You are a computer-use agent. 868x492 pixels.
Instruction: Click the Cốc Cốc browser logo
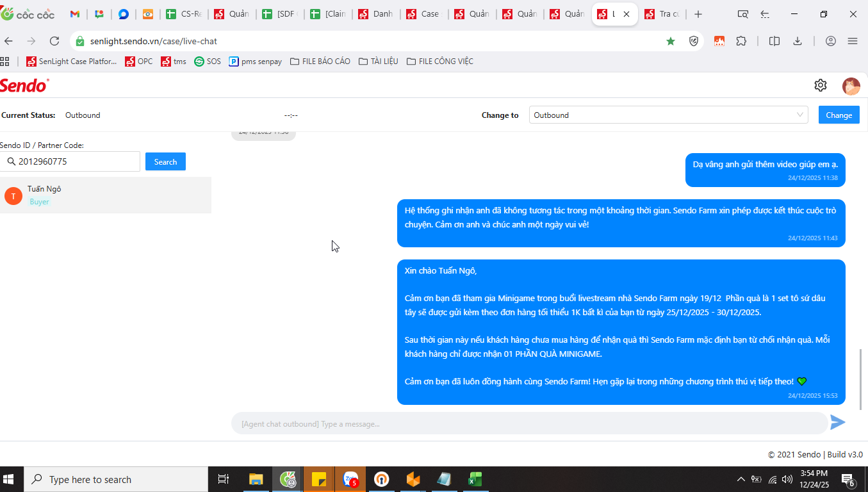pos(27,13)
